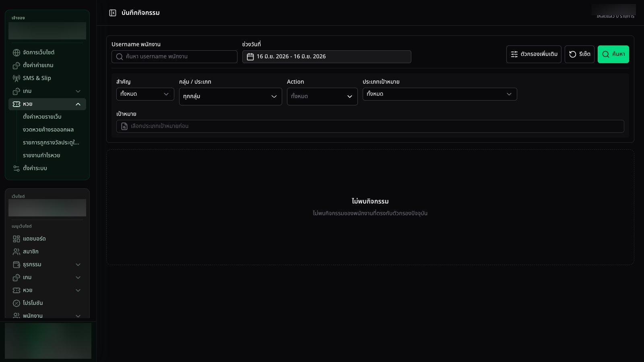Open the สำคัญ dropdown
The width and height of the screenshot is (644, 362).
coord(145,94)
